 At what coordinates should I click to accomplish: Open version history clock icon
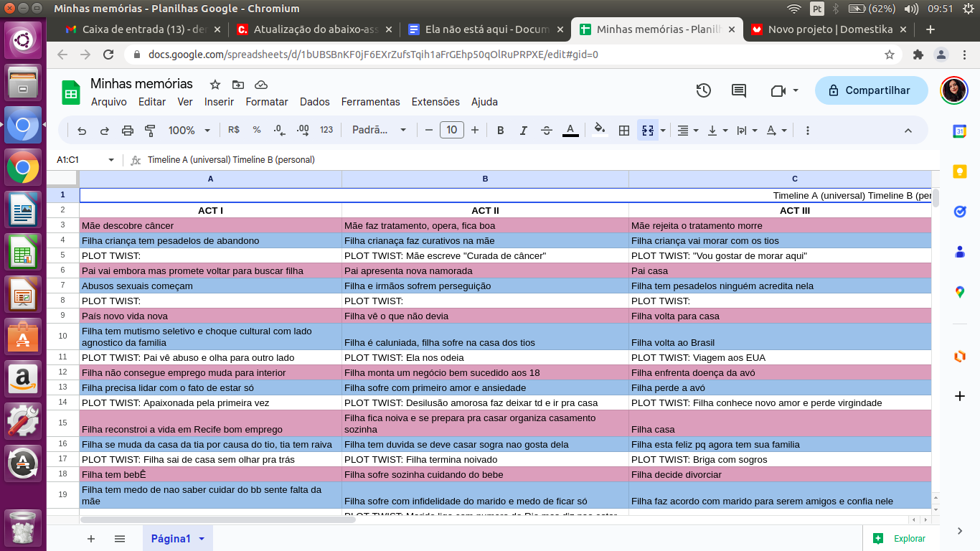[x=703, y=90]
